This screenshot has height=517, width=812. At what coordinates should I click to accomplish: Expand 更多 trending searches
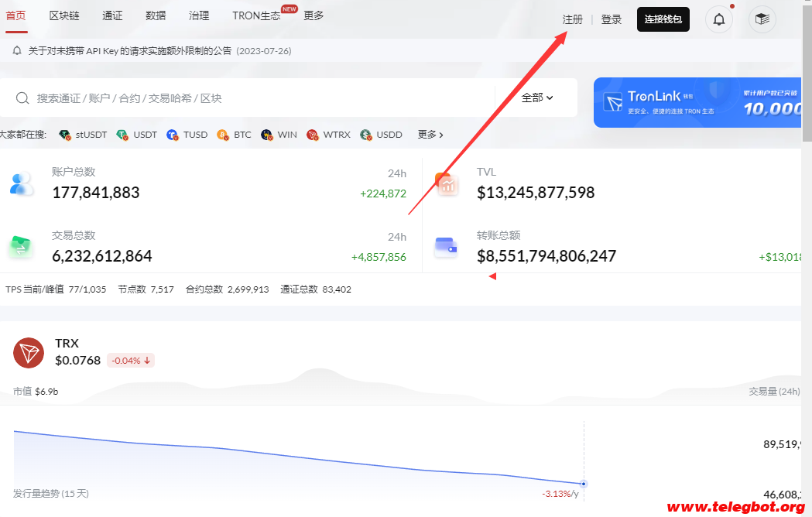point(430,135)
